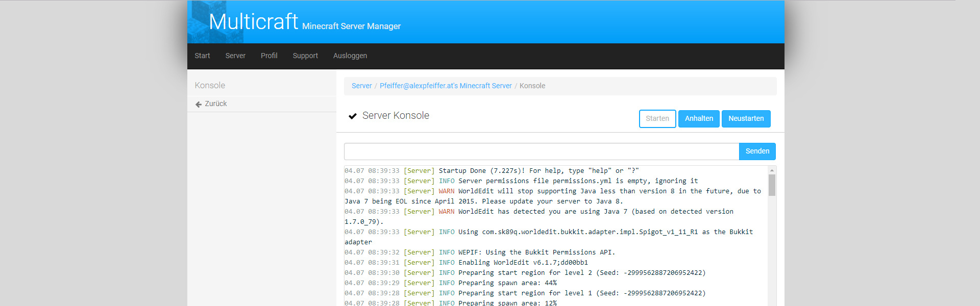Click the 'Enabling WorldEdit v6.1.7' log line
This screenshot has width=980, height=306.
coord(466,263)
